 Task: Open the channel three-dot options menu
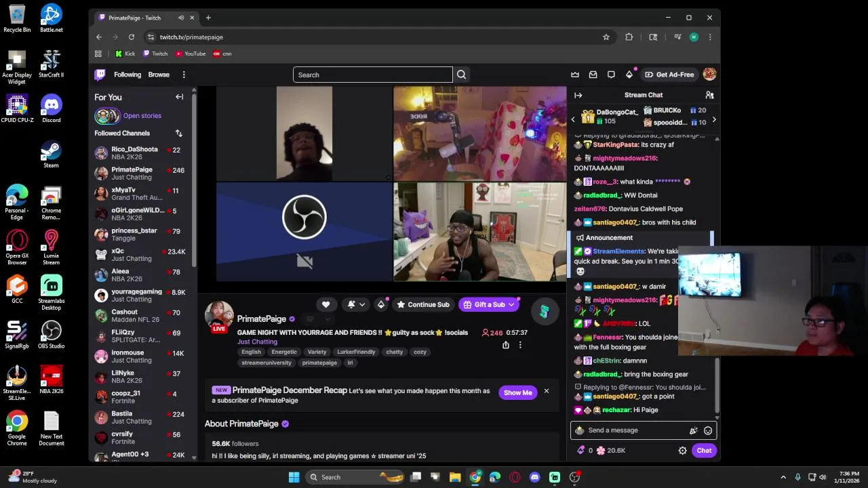(520, 345)
